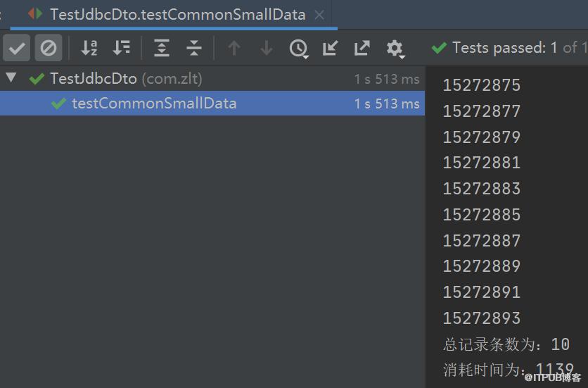Click the 总记录条数为: 10 output line
588x388 pixels.
506,344
